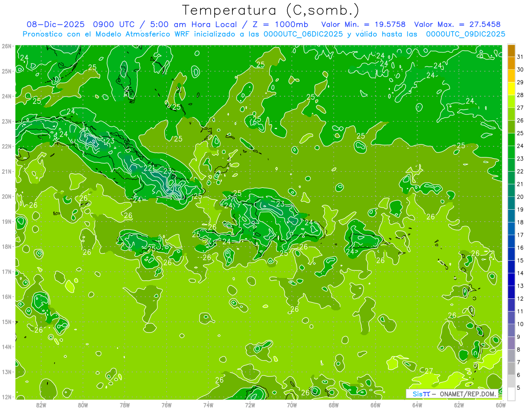Click the 24N latitude axis label
The width and height of the screenshot is (532, 411).
pyautogui.click(x=7, y=96)
